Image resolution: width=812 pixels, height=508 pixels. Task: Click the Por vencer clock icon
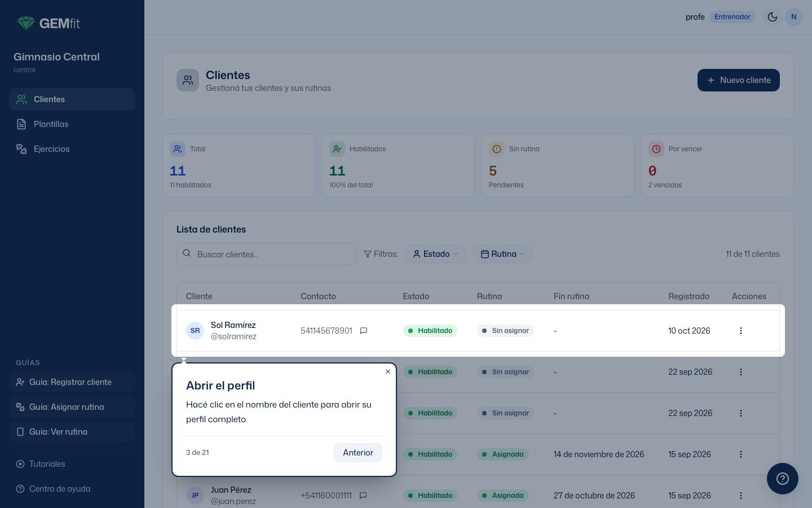(656, 149)
